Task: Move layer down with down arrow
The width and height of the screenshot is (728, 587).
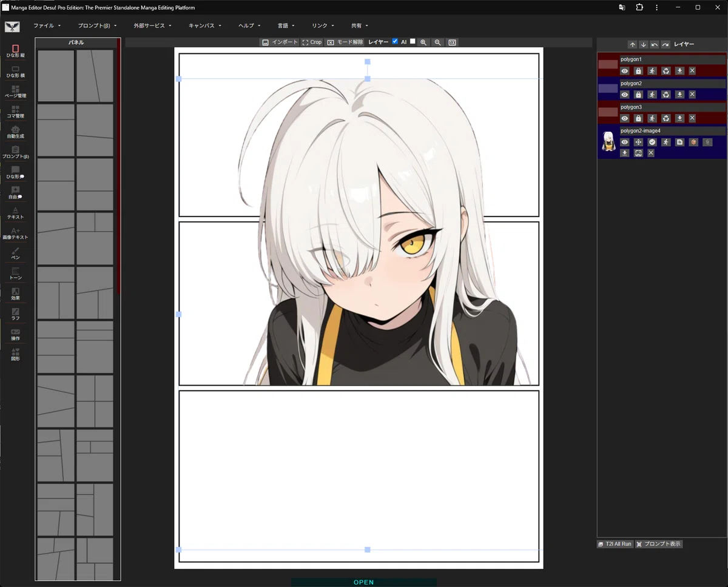Action: tap(644, 44)
